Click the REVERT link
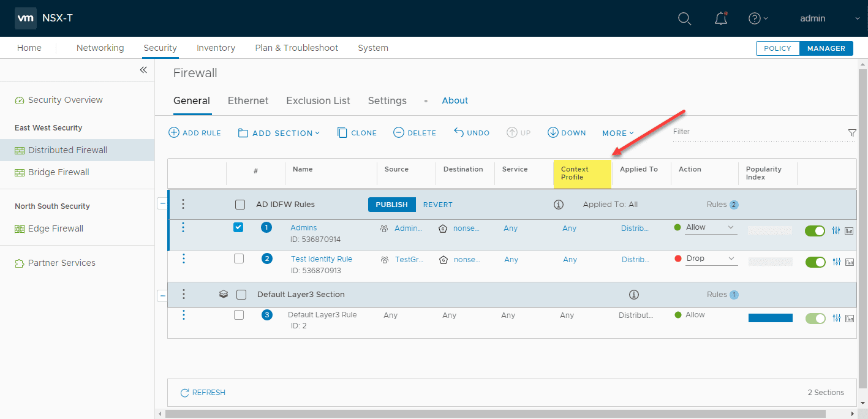Screen dimensions: 868x419 (438, 205)
